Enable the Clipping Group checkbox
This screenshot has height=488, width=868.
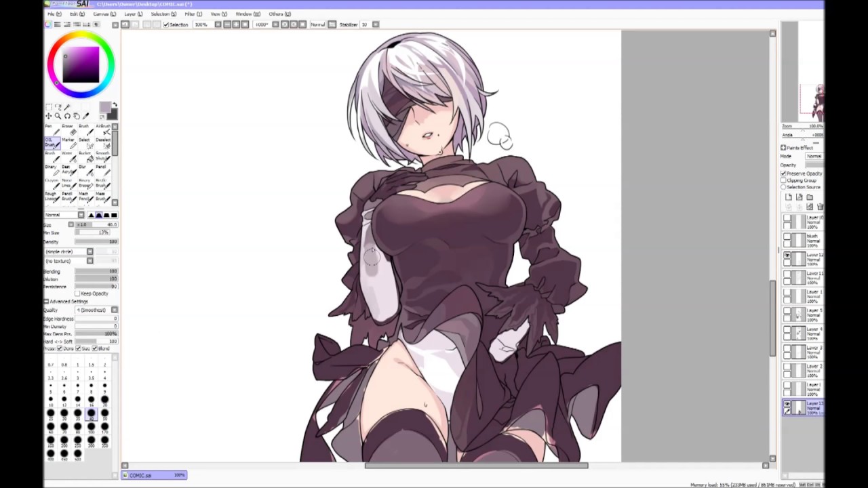point(783,180)
